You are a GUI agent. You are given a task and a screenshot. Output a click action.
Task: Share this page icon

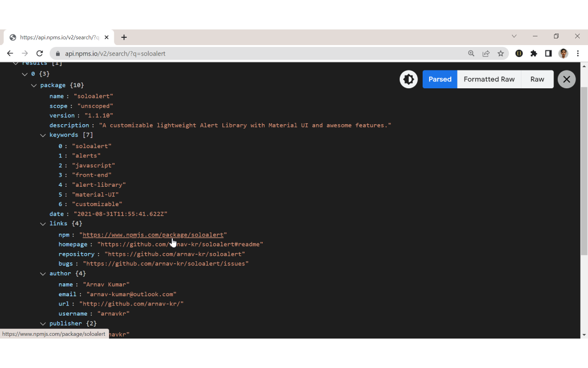(x=486, y=53)
